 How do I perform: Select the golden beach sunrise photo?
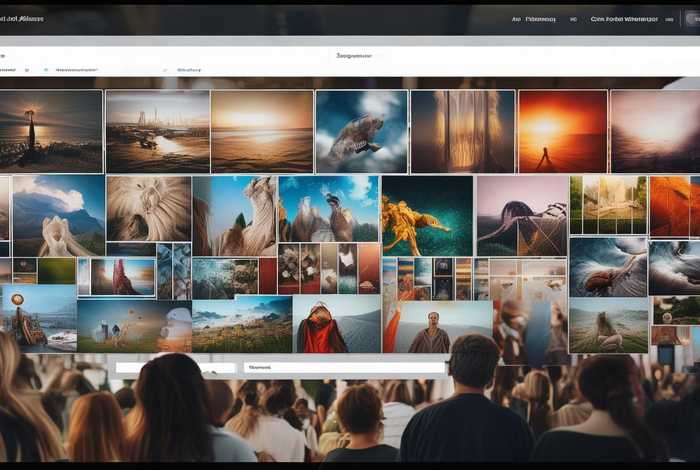coord(262,131)
